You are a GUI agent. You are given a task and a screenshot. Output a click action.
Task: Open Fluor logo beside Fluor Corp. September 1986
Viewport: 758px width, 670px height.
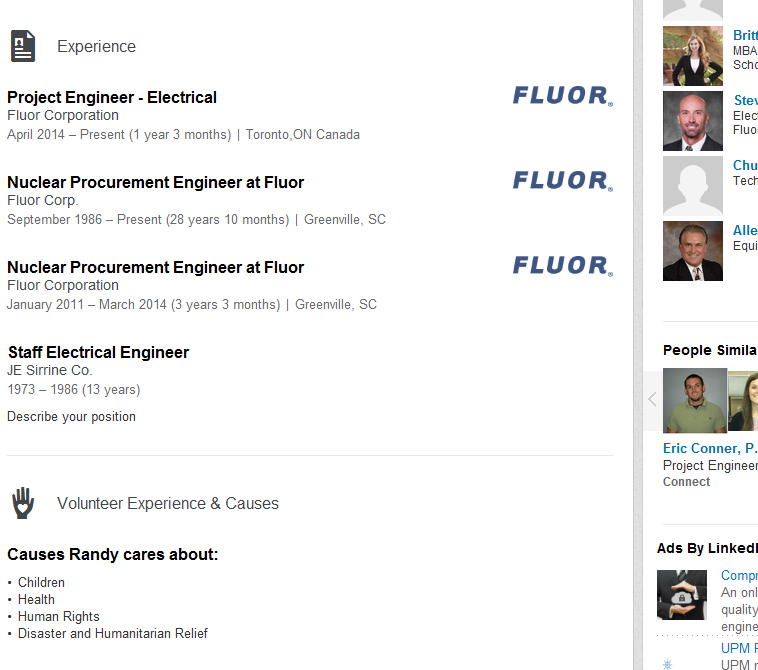(563, 181)
